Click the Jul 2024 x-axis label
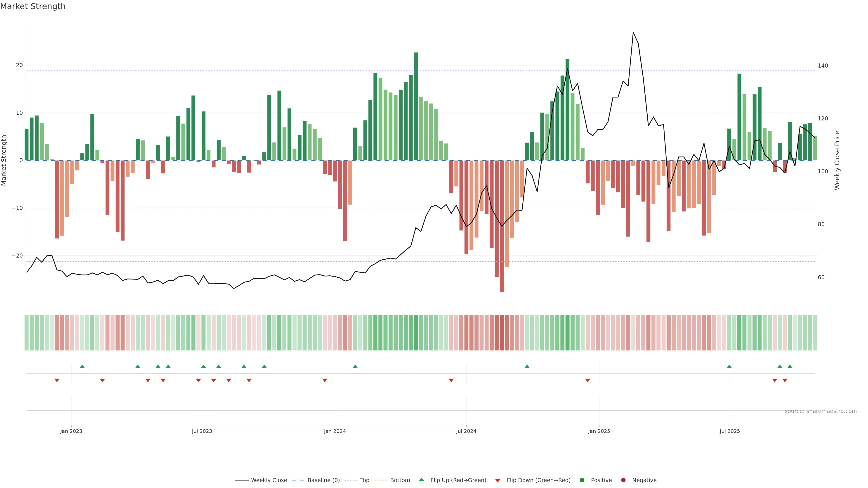 tap(466, 431)
